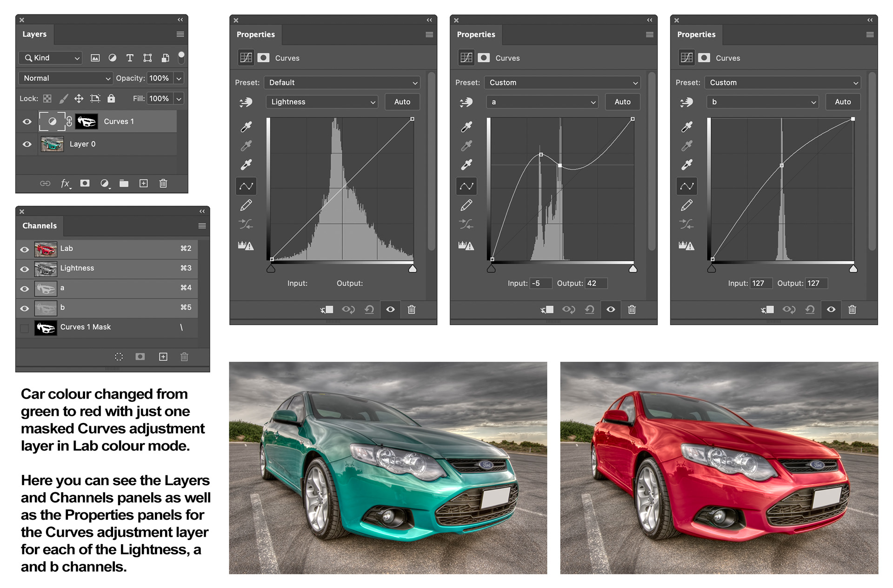Select the white point eyedropper in Lightness curves
The image size is (893, 588).
click(246, 164)
